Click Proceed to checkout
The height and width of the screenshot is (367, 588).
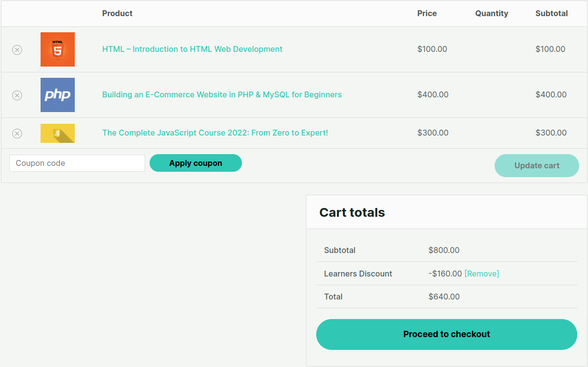[446, 334]
